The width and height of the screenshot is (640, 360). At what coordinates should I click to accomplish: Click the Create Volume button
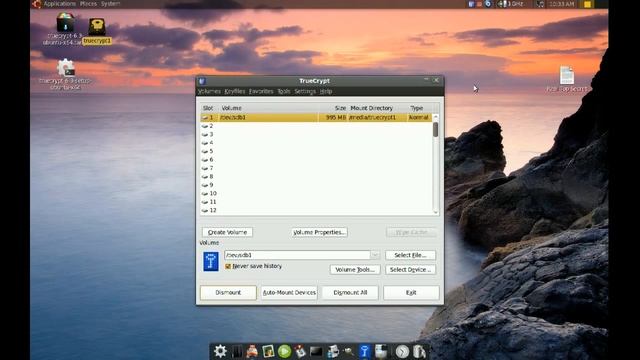227,232
